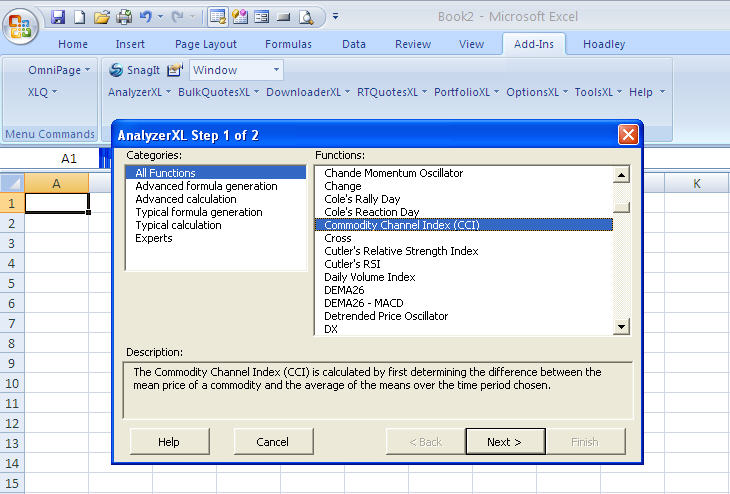Image resolution: width=730 pixels, height=494 pixels.
Task: Undo the last action
Action: pos(146,17)
